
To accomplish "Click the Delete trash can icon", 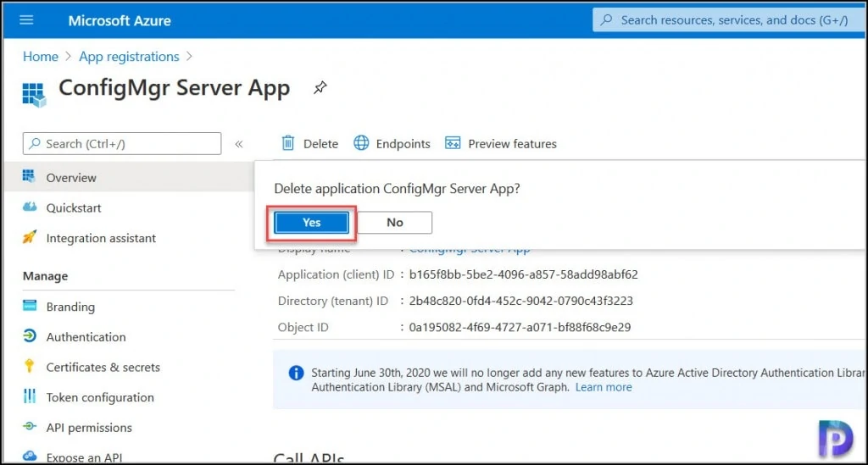I will coord(288,143).
